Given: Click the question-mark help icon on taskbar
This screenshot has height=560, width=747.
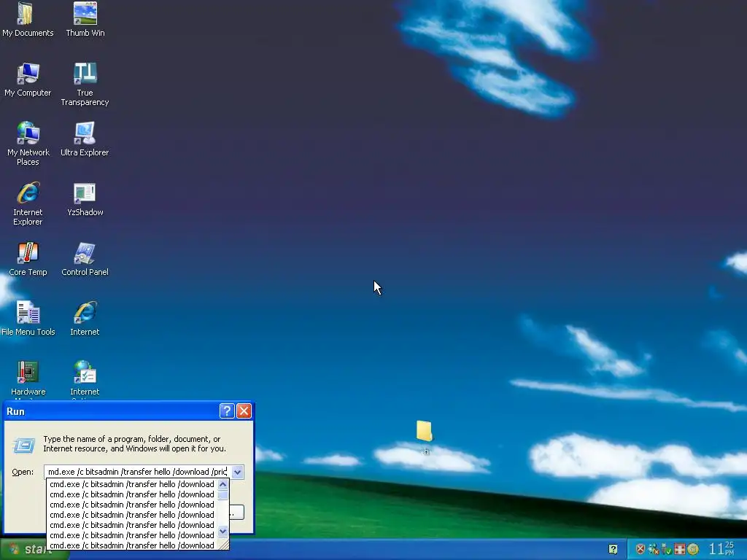Looking at the screenshot, I should pyautogui.click(x=613, y=550).
